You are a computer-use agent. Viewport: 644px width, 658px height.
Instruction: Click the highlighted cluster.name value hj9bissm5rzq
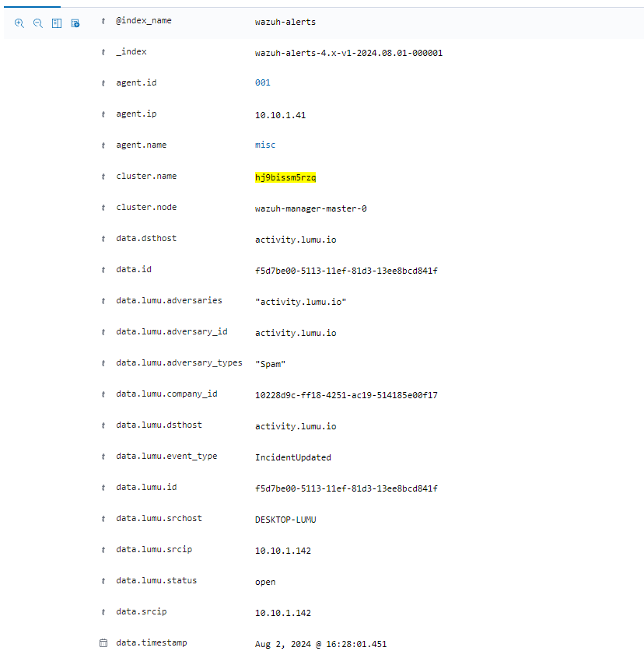click(x=285, y=177)
